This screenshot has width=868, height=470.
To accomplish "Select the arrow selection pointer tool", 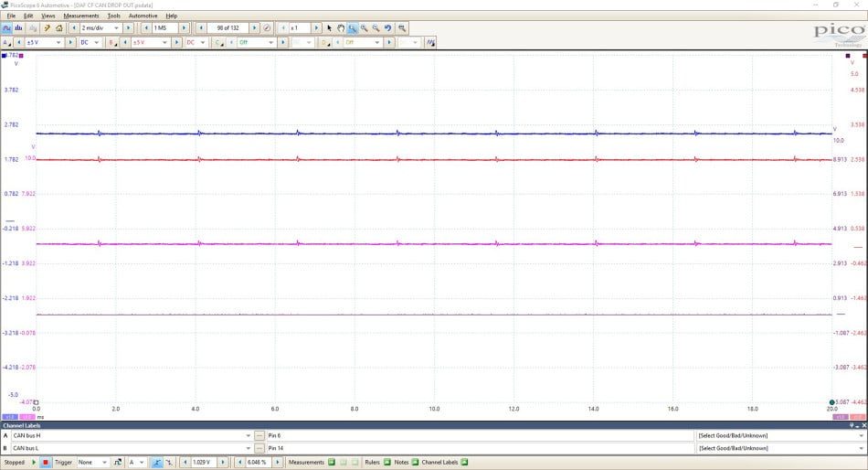I will [329, 27].
